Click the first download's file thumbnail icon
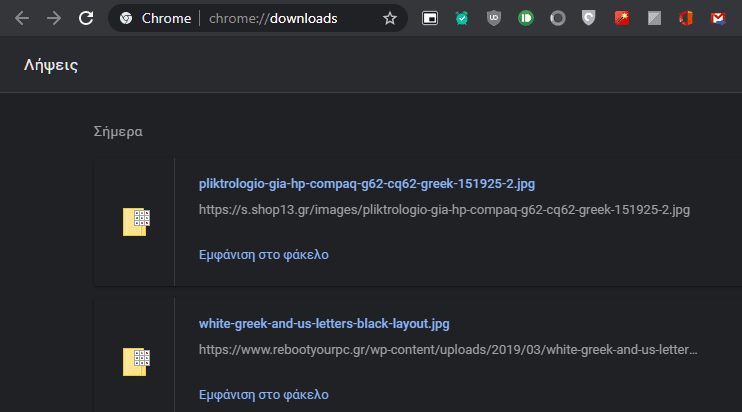 (135, 222)
